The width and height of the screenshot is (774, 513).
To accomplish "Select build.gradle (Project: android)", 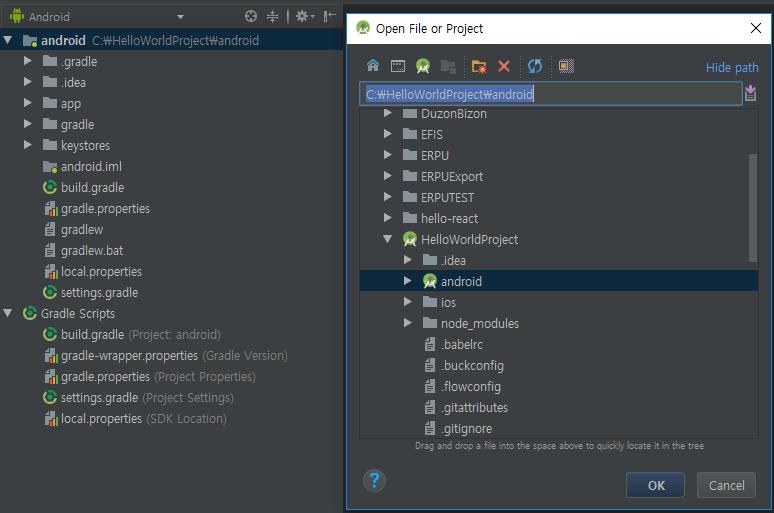I will pos(131,335).
